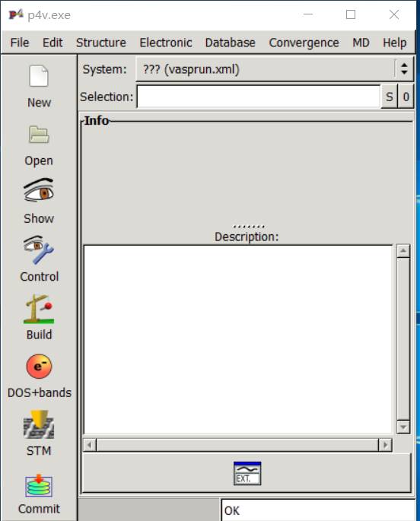Select the STM tool icon
Image resolution: width=420 pixels, height=521 pixels.
(39, 424)
